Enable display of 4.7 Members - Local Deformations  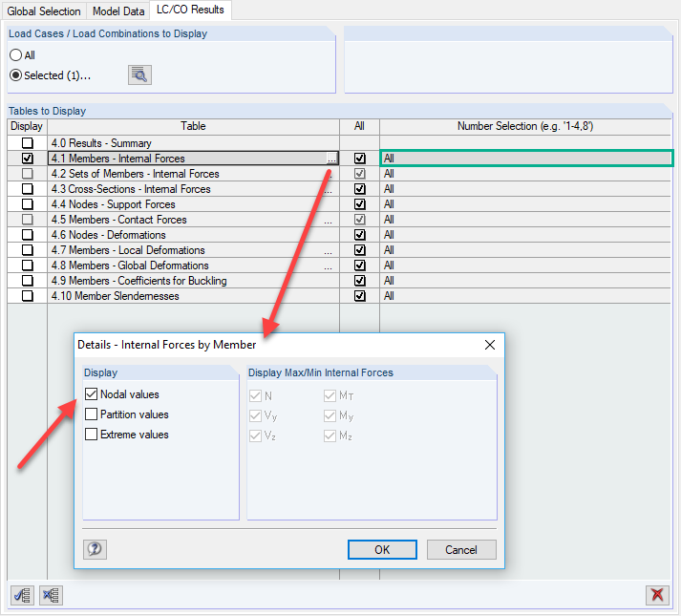tap(28, 250)
